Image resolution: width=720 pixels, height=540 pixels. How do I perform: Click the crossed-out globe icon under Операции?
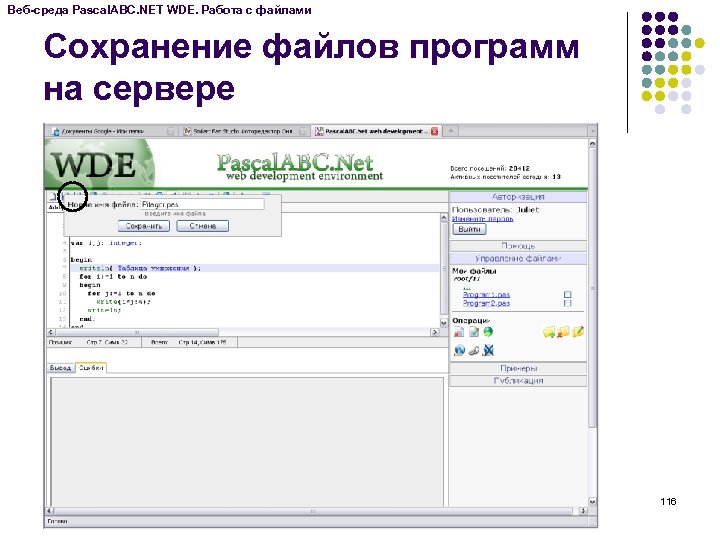(489, 350)
